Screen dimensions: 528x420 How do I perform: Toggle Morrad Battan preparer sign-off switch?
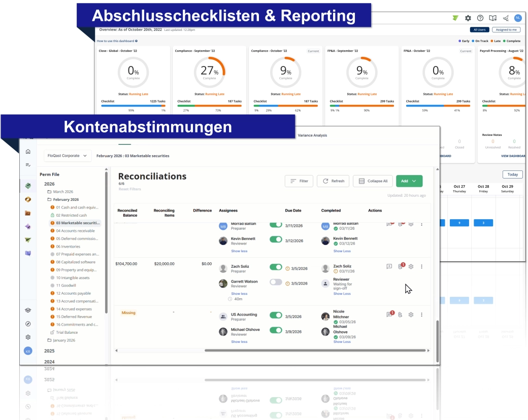click(x=276, y=225)
